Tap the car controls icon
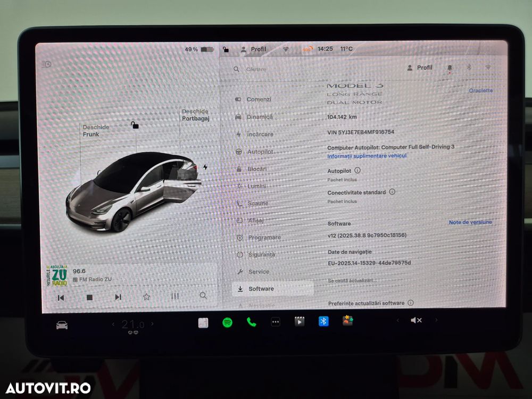Screen dimensions: 532x399 pyautogui.click(x=62, y=326)
